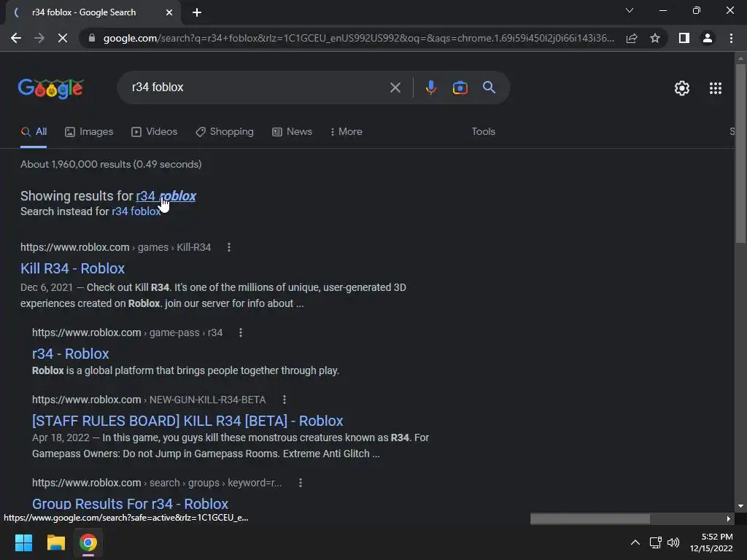Click the browser forward arrow
Viewport: 747px width, 560px height.
point(39,38)
